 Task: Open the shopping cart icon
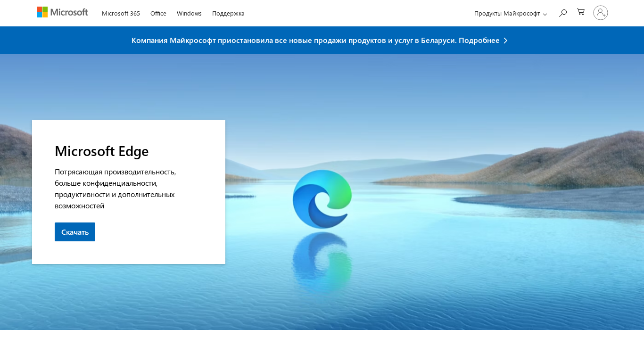(581, 12)
